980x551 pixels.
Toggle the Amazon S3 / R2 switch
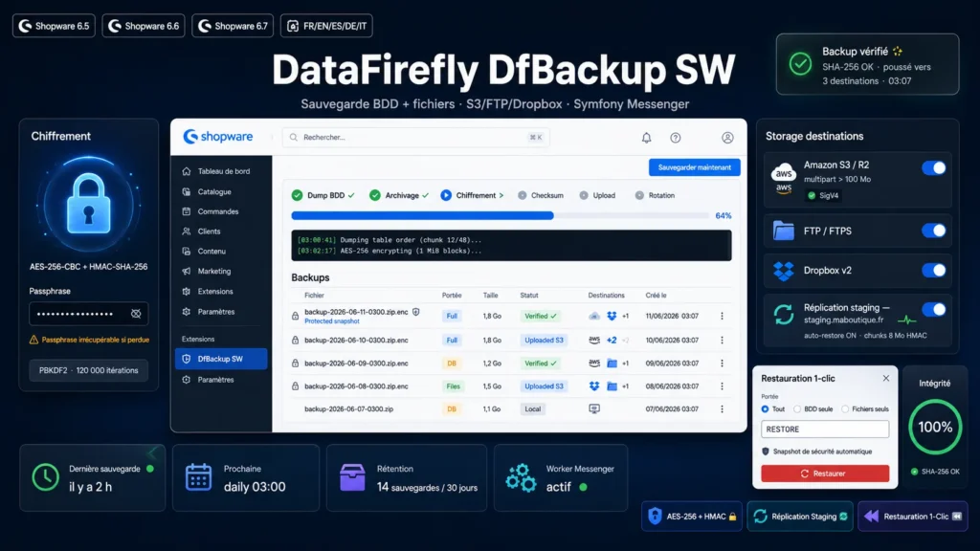[x=934, y=168]
